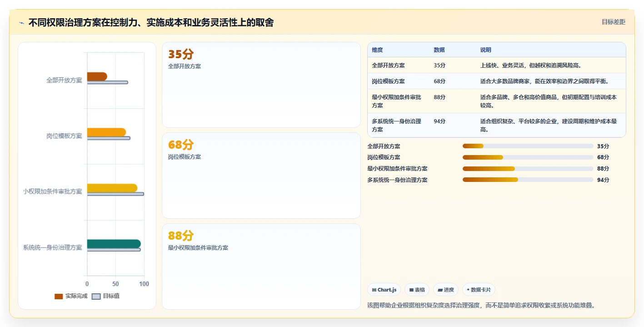The height and width of the screenshot is (327, 644).
Task: Click the 数据 column header in the table
Action: (439, 50)
